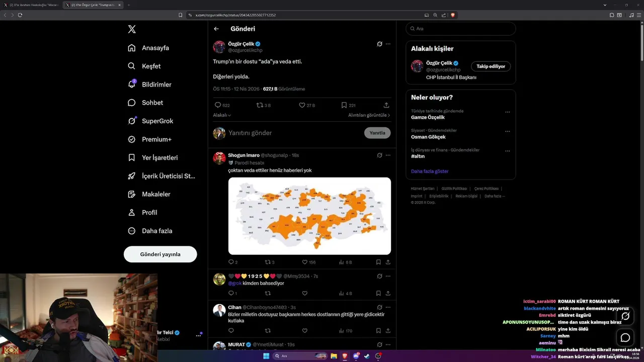Click Daha fazla göster link
644x362 pixels.
coord(430,171)
